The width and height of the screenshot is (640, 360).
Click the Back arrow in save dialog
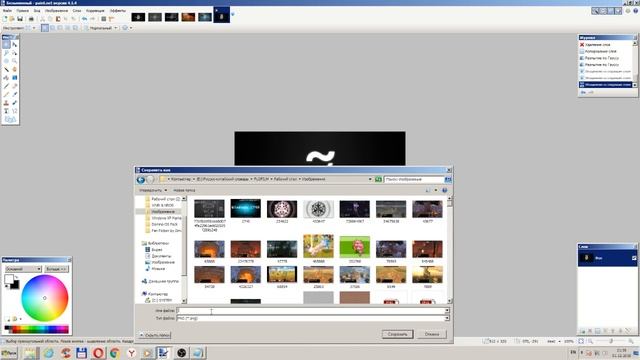pyautogui.click(x=141, y=180)
